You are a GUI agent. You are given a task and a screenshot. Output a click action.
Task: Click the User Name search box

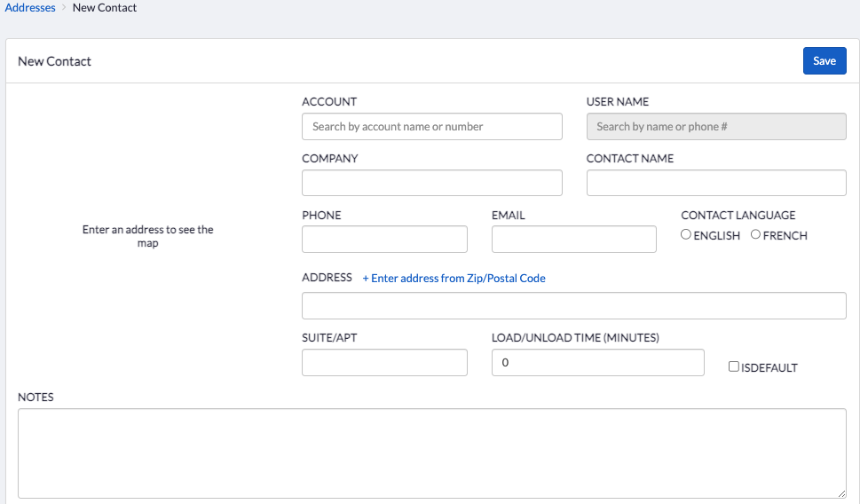[716, 127]
